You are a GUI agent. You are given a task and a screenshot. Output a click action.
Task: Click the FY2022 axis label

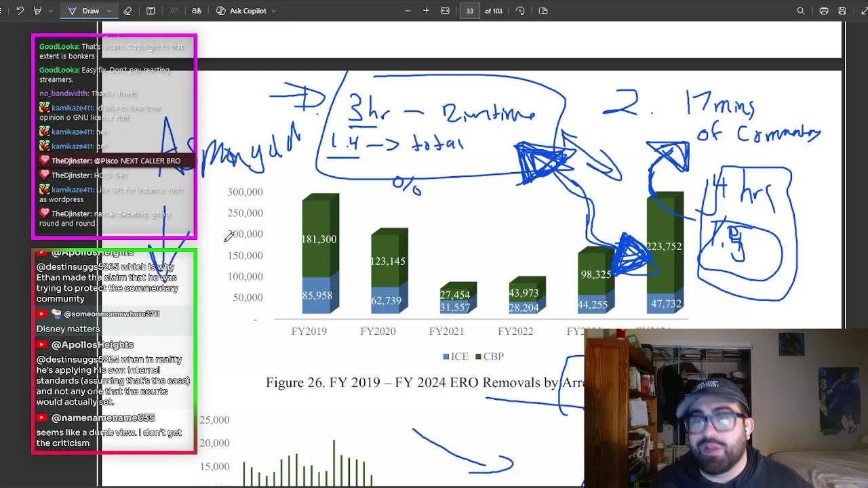[515, 331]
